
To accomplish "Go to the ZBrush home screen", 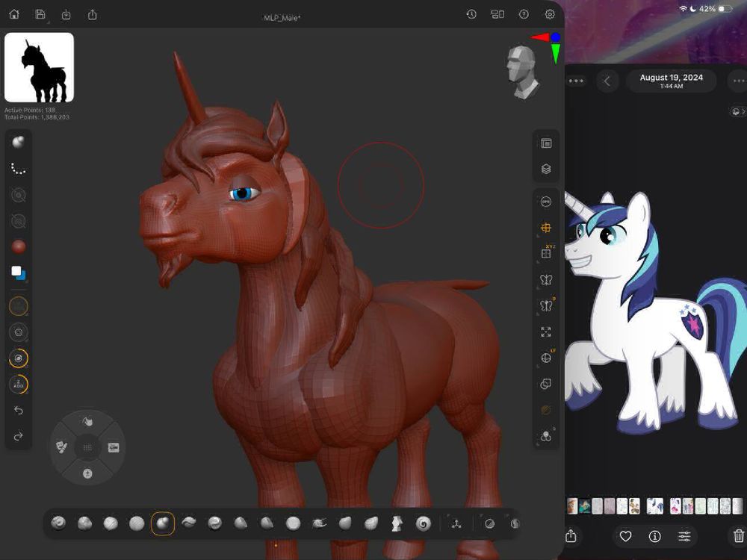I will [14, 14].
